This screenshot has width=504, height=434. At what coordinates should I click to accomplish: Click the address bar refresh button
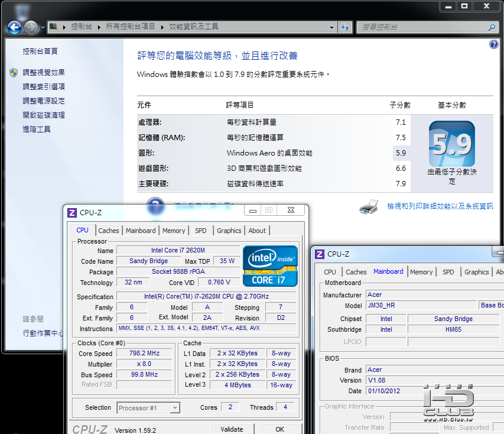click(345, 27)
